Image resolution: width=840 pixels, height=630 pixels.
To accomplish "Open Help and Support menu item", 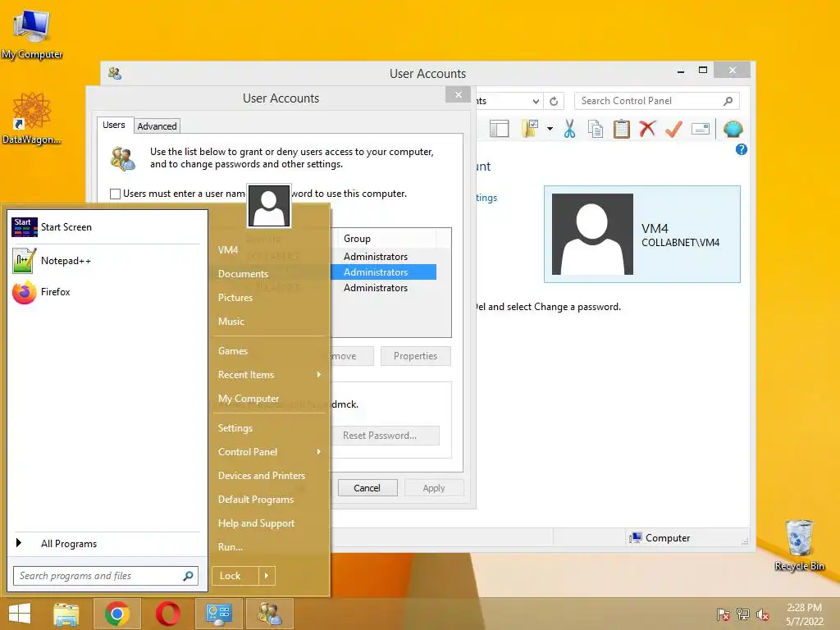I will pos(257,523).
